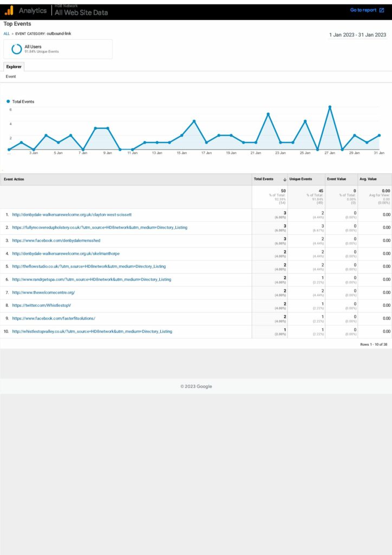
Task: Open the fullyrecoveredupholstery.co.uk event link
Action: click(100, 228)
